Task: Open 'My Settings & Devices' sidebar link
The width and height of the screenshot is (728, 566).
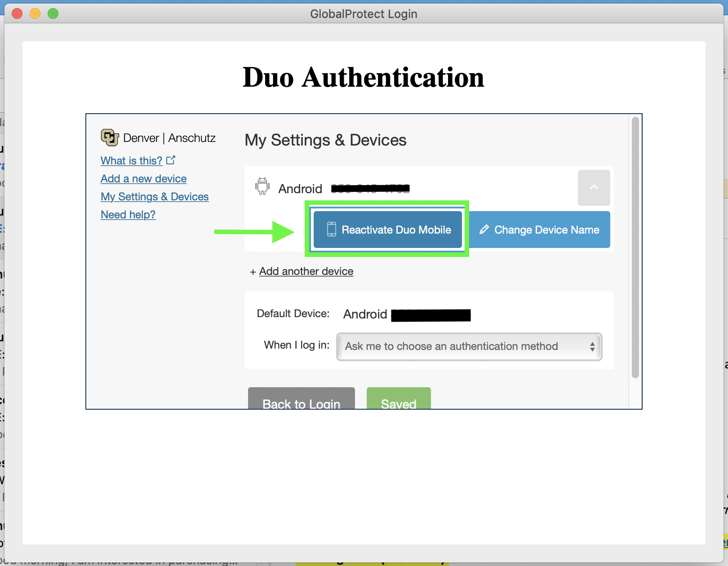Action: (x=155, y=197)
